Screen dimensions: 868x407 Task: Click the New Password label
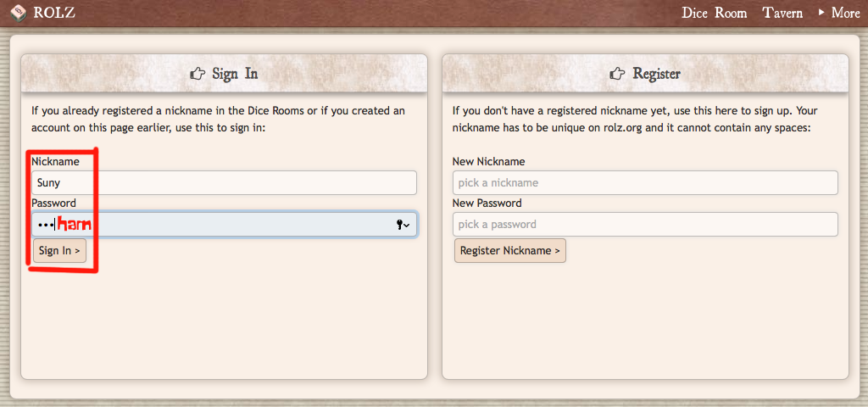pos(487,203)
